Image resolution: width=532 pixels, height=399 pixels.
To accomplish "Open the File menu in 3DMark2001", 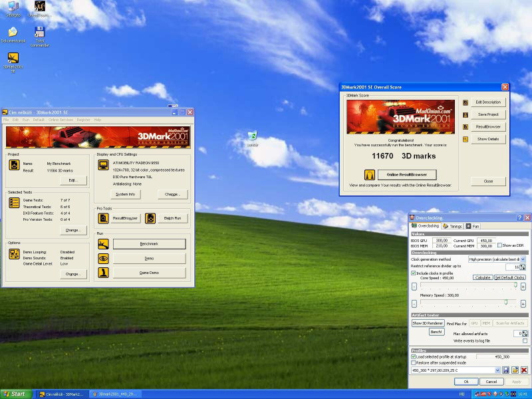I will [x=6, y=120].
